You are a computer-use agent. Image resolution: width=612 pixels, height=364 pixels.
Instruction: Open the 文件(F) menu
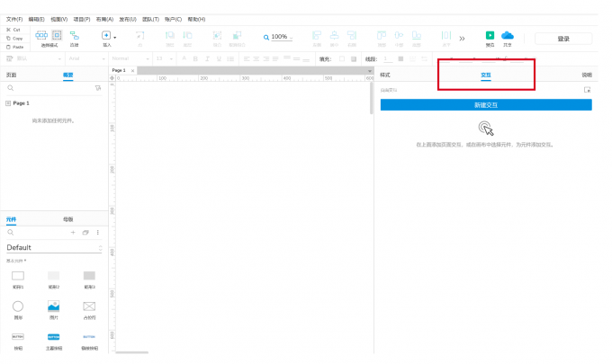(14, 19)
